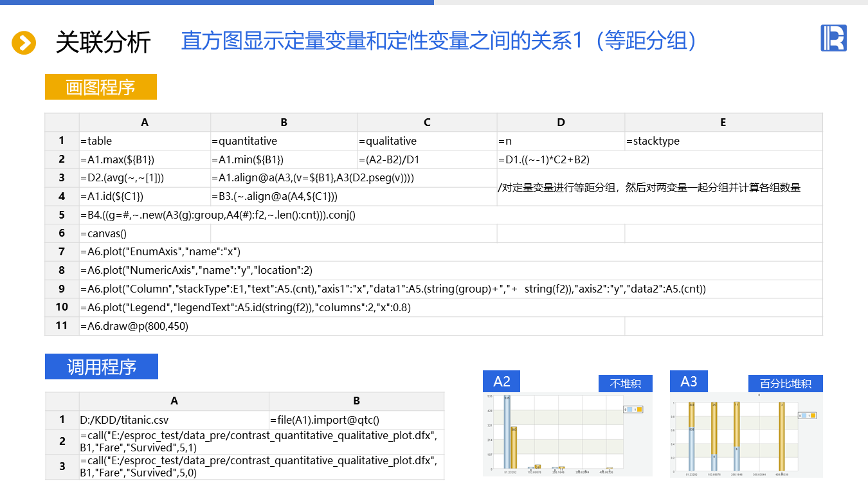Screen dimensions: 868x488
Task: Click cell starting =B4.((g=#
Action: pos(451,215)
